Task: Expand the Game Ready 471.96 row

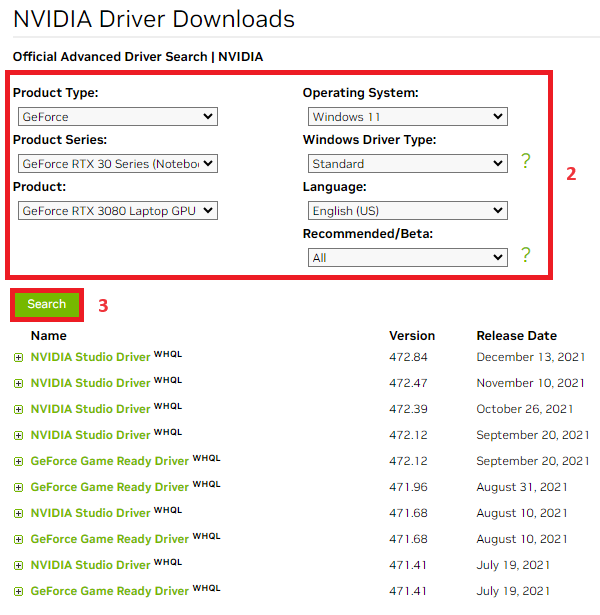Action: tap(19, 487)
